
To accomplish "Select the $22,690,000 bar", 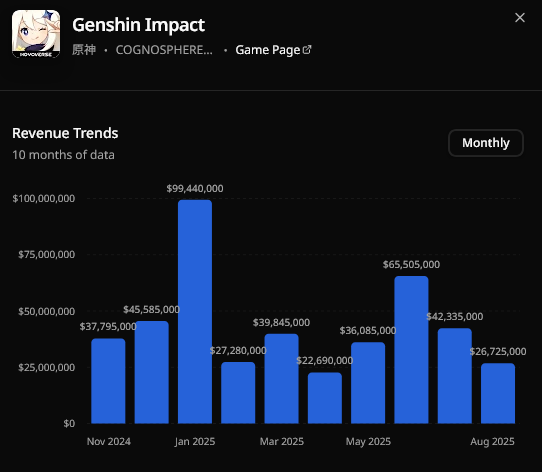I will click(325, 398).
